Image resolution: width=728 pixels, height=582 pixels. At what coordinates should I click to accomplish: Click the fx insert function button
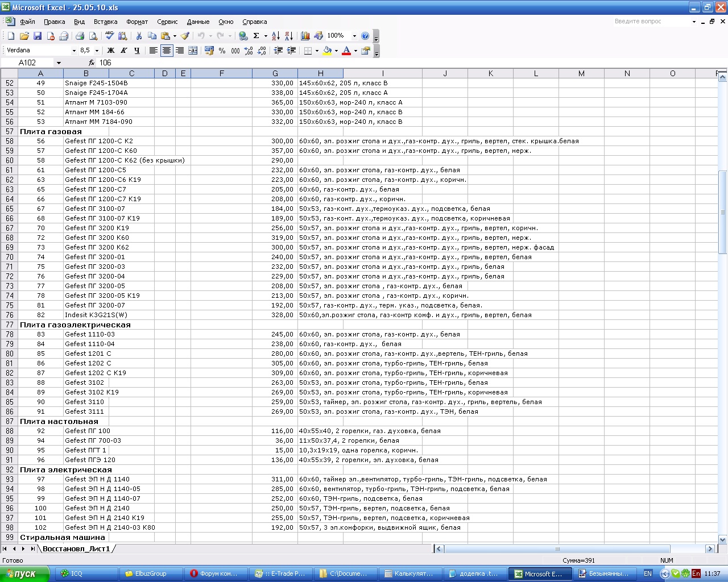92,63
